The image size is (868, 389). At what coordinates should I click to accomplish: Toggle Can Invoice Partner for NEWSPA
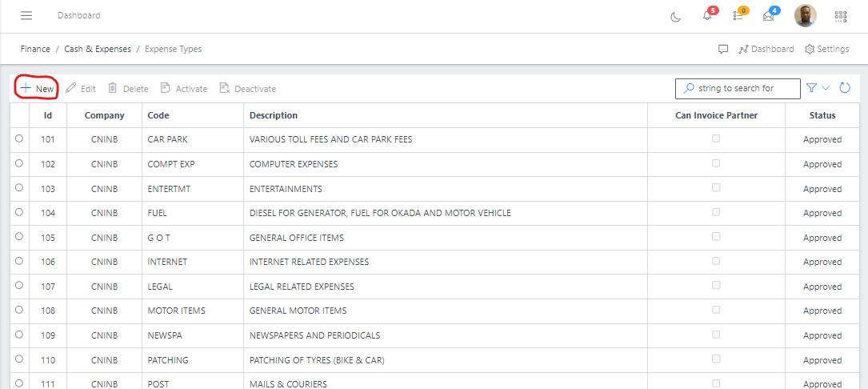click(716, 335)
